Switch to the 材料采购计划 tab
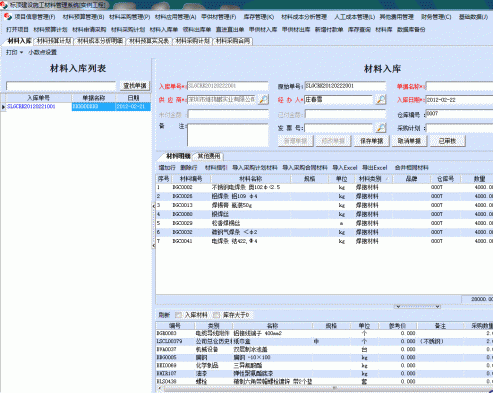493x393 pixels. [x=193, y=41]
